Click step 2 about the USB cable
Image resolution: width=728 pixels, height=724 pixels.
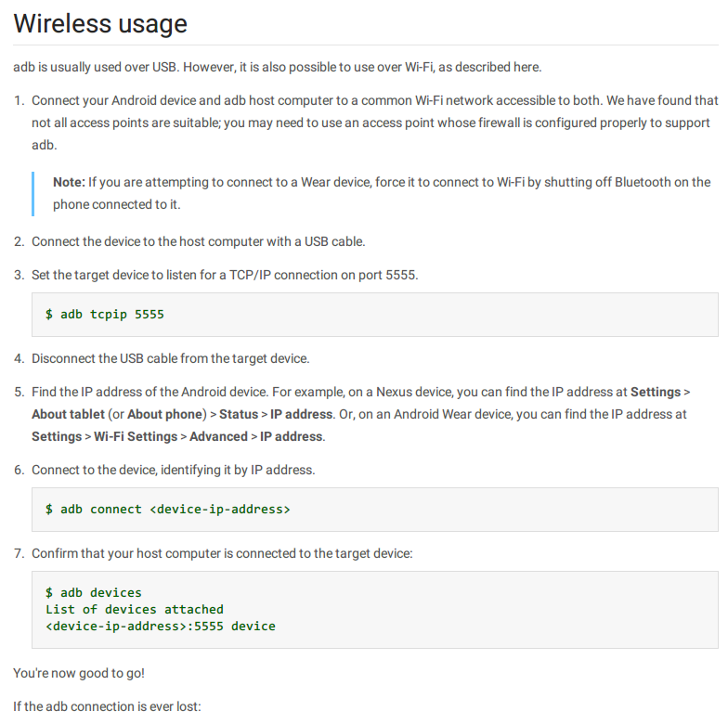click(199, 241)
